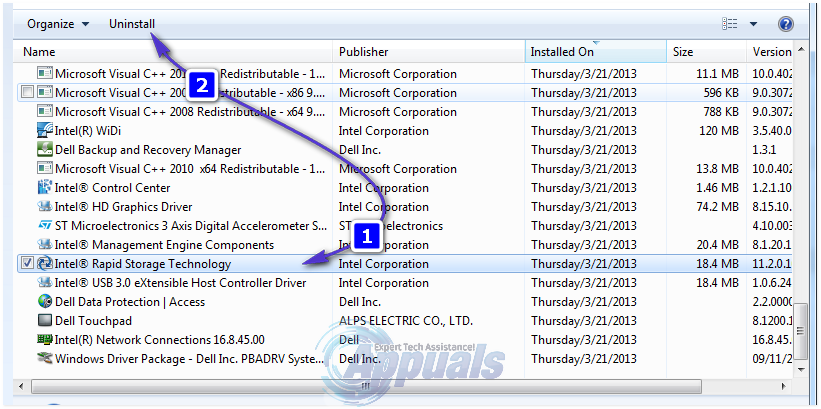The image size is (821, 409).
Task: Select ST Microelectronics 3 Axis Digital Accelerometer
Action: coord(191,226)
